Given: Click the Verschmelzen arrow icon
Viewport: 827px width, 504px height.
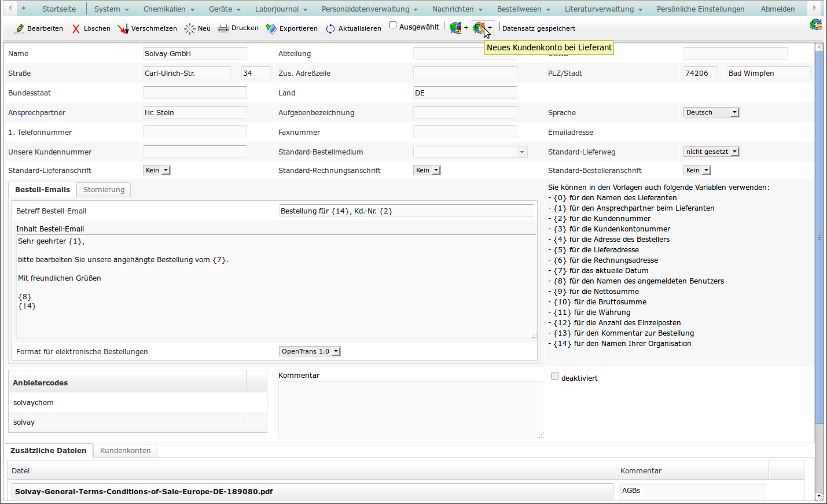Looking at the screenshot, I should pyautogui.click(x=123, y=28).
